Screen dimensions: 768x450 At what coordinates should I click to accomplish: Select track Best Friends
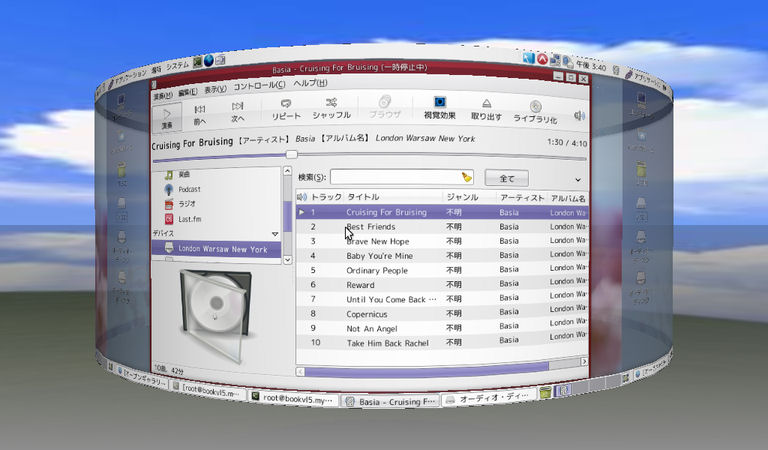(442, 227)
